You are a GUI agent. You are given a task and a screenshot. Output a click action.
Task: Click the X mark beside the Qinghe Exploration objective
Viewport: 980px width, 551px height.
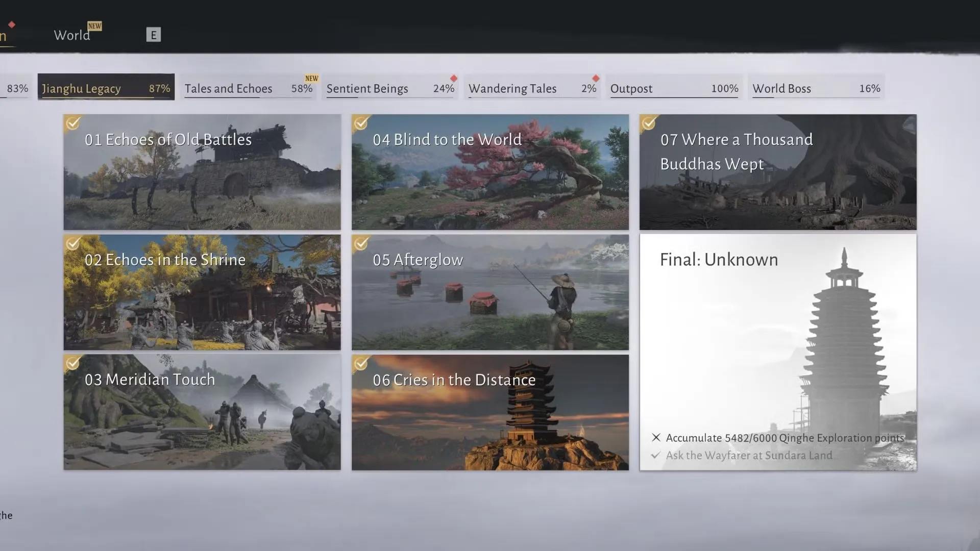[656, 438]
